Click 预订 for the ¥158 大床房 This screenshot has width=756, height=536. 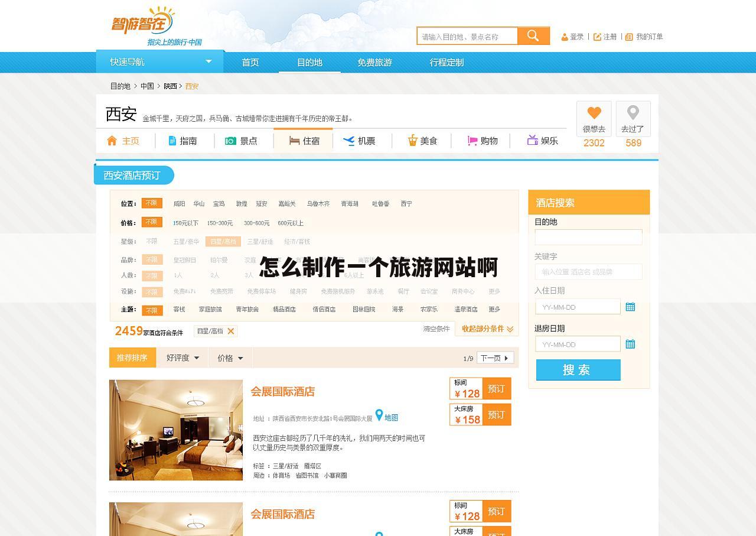pyautogui.click(x=497, y=415)
